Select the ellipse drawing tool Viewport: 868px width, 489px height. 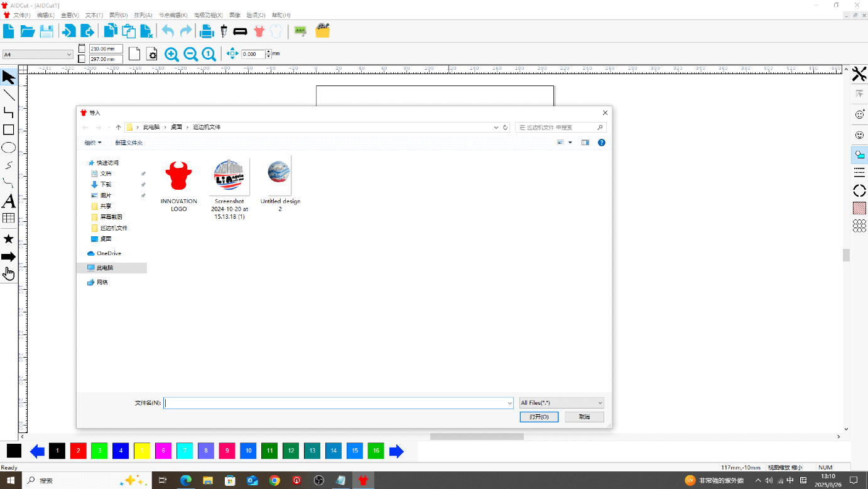pos(9,148)
